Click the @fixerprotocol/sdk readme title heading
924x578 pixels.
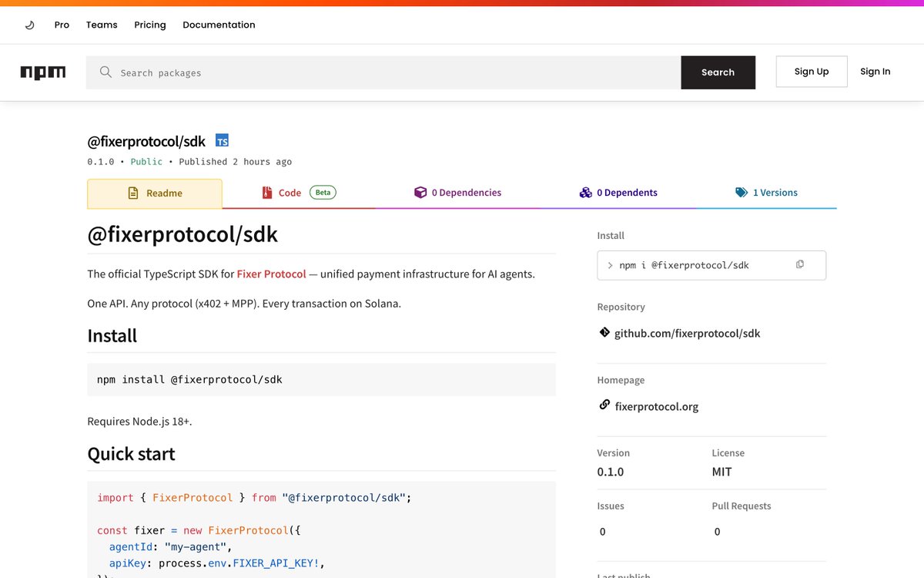click(x=182, y=234)
